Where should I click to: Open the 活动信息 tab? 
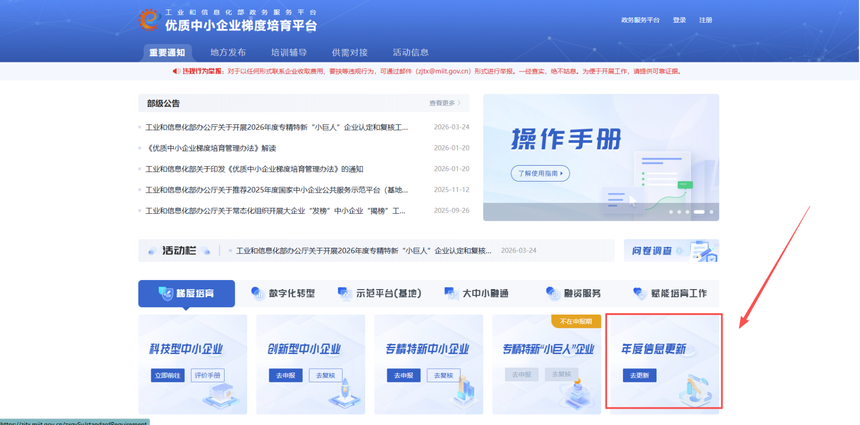pyautogui.click(x=411, y=53)
